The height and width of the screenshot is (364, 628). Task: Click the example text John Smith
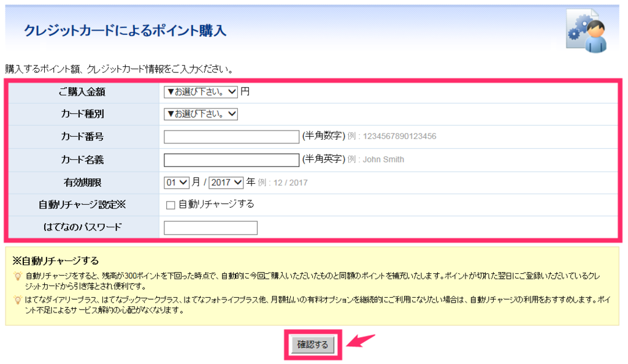[383, 159]
